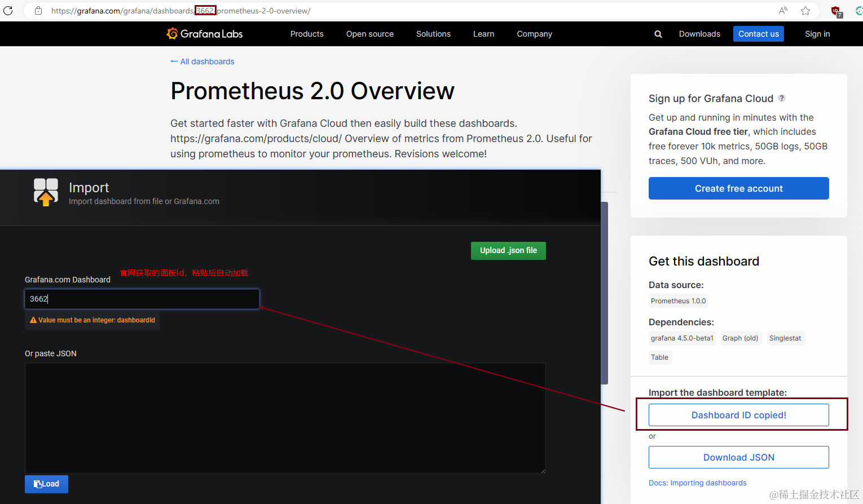Click the Import panel vertical scrollbar
863x504 pixels.
coord(605,293)
